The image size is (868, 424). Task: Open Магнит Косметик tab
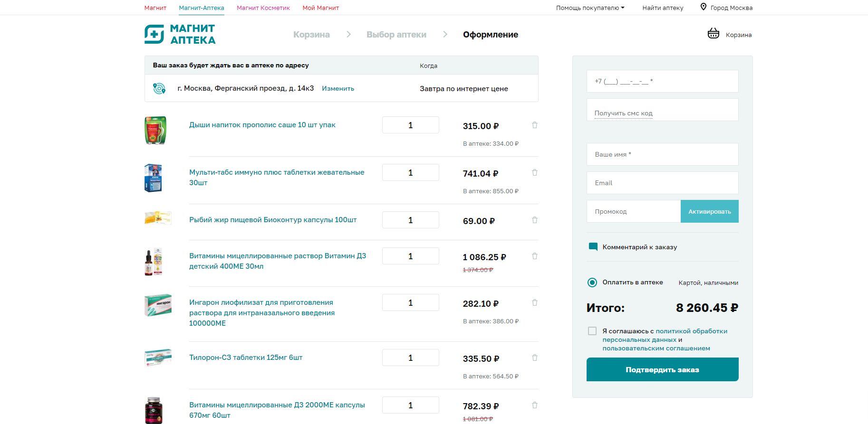click(263, 8)
